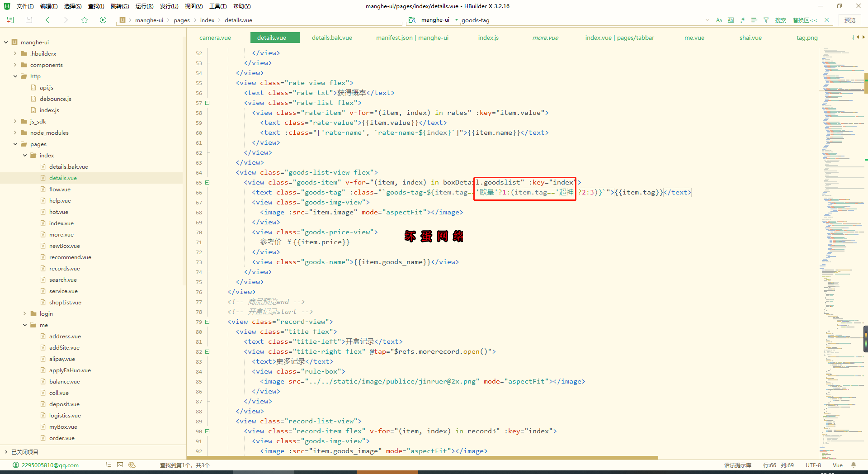Toggle regular expression search icon
Viewport: 868px width, 474px height.
[742, 20]
